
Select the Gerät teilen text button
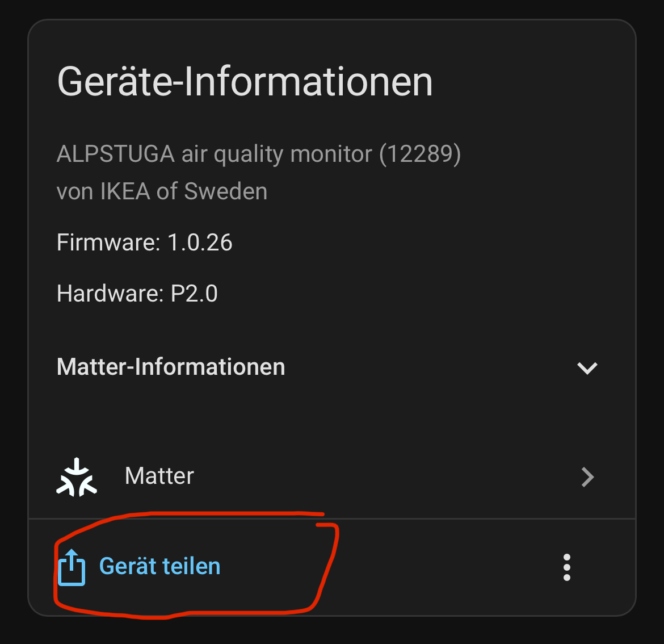(x=159, y=566)
